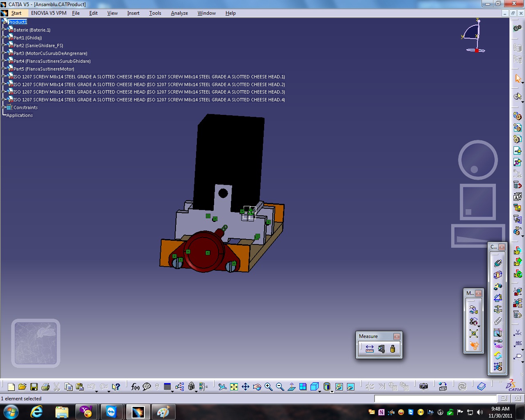Open the File menu

(x=76, y=13)
